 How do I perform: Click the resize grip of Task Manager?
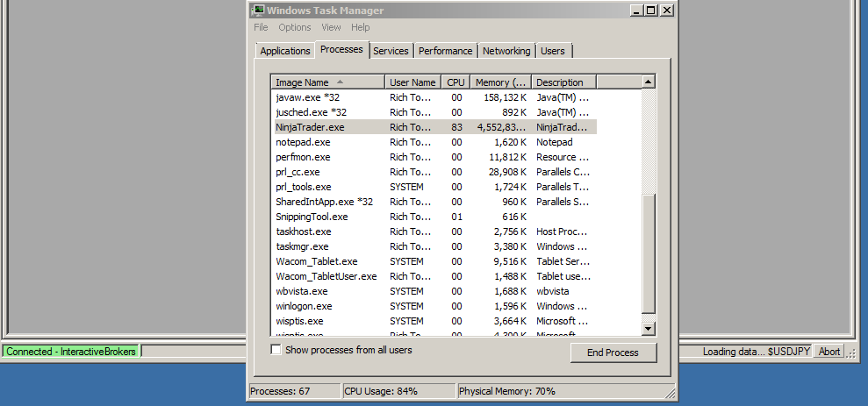tap(670, 392)
